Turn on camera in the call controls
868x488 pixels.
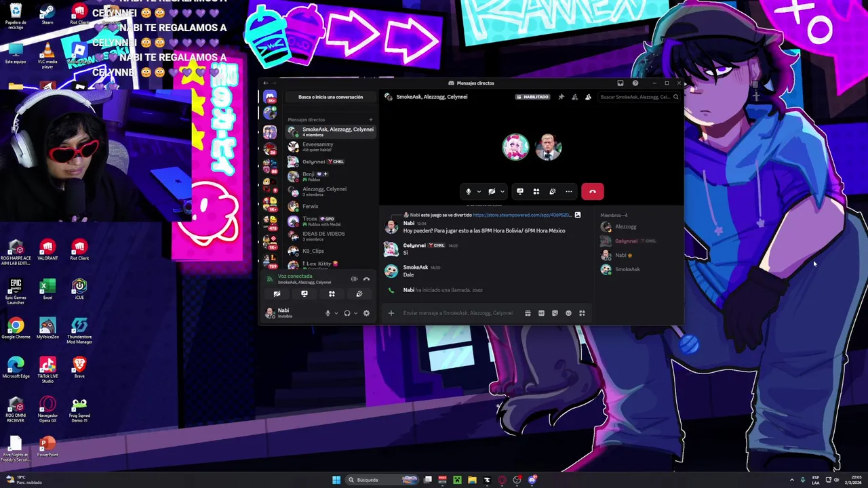[x=492, y=192]
